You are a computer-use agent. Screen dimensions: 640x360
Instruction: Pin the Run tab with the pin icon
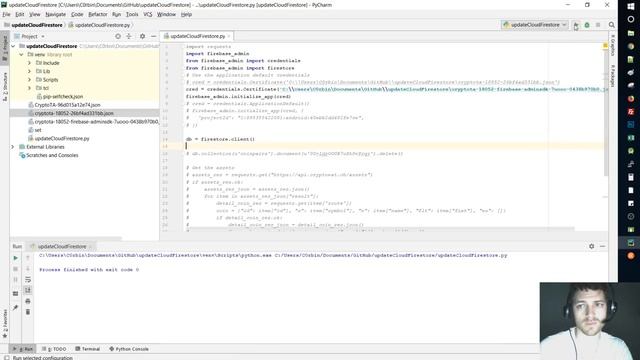pos(16,307)
